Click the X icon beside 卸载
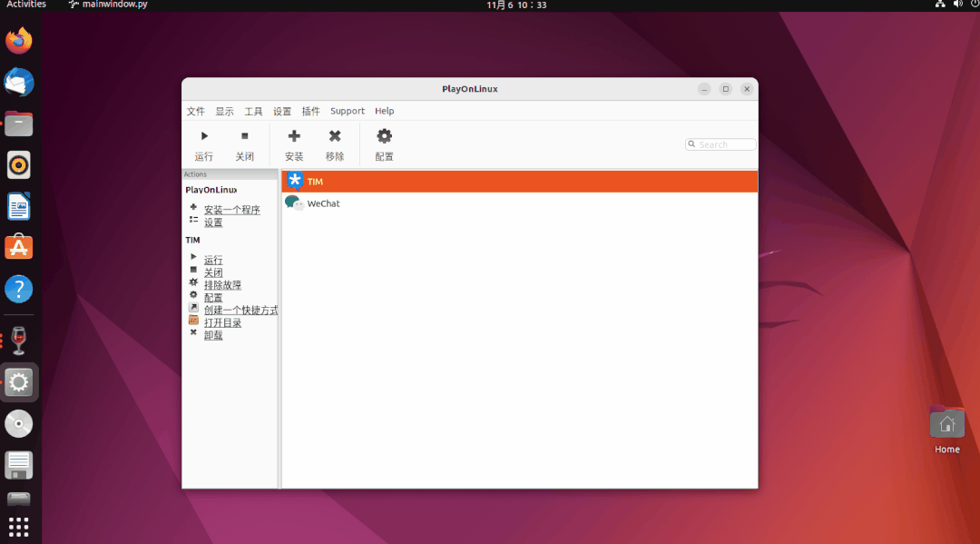Image resolution: width=980 pixels, height=544 pixels. [194, 332]
